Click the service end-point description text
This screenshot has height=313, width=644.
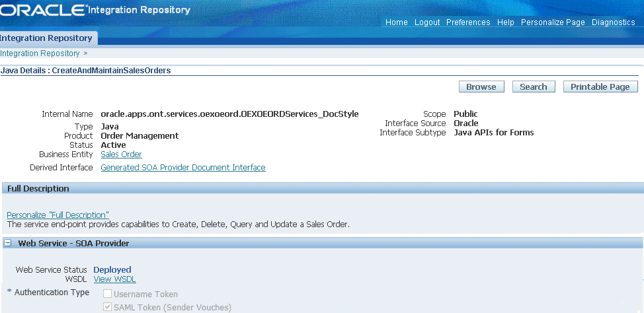pyautogui.click(x=179, y=225)
